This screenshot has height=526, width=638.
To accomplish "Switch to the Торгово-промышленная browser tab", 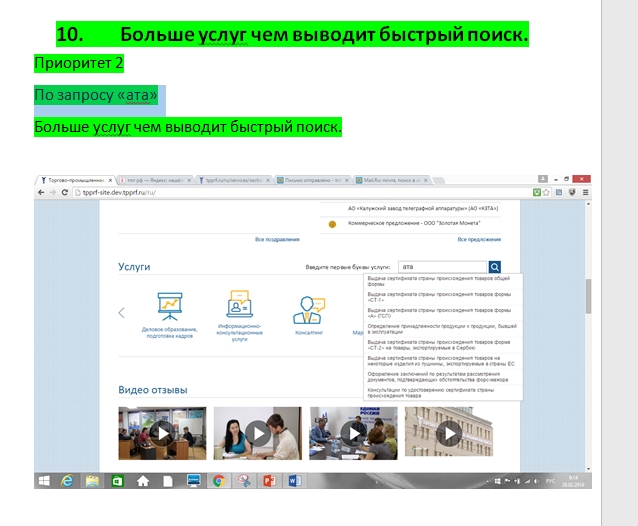I will (x=75, y=180).
